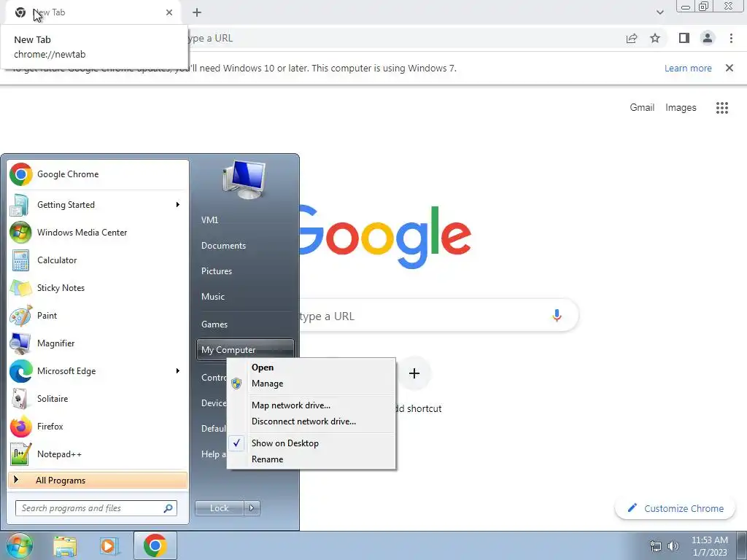Click the Chrome address bar

[405, 38]
